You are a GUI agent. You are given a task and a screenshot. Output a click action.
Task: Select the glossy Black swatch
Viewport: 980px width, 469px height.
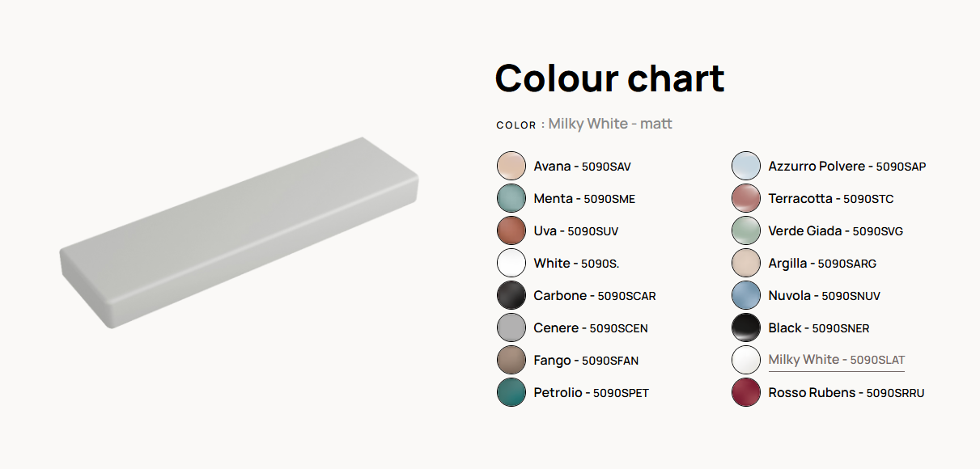tap(746, 327)
